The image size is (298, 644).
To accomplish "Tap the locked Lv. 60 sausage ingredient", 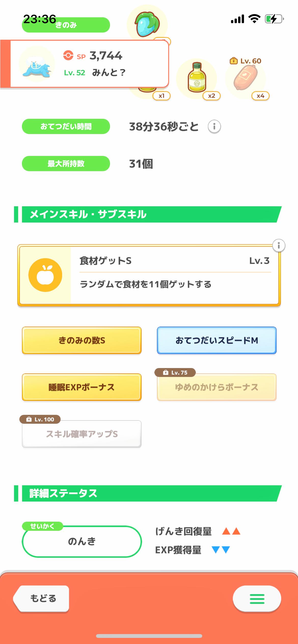I will pos(246,78).
